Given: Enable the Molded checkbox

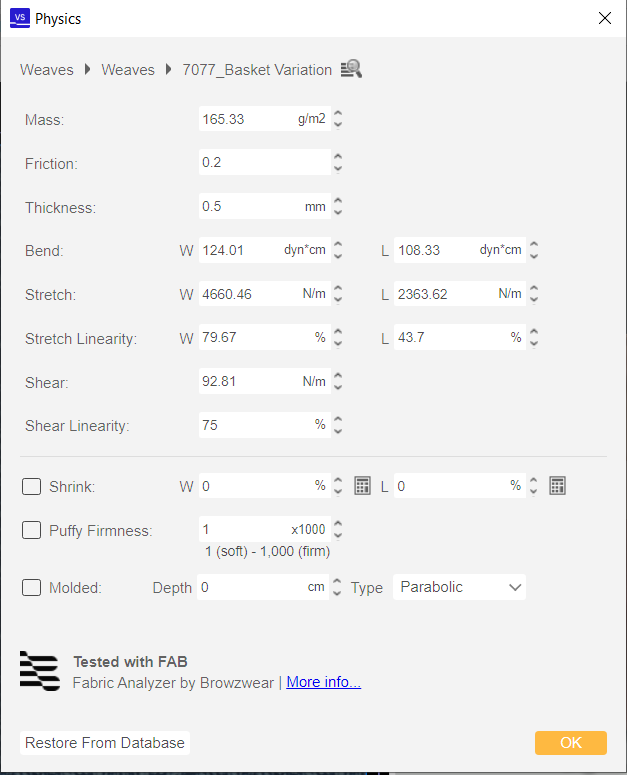Looking at the screenshot, I should click(32, 588).
